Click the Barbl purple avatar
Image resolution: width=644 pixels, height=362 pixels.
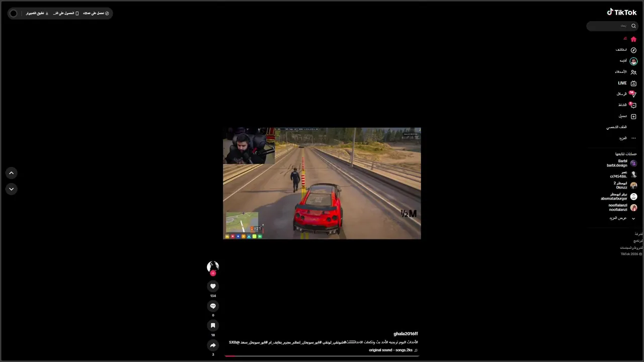click(633, 163)
